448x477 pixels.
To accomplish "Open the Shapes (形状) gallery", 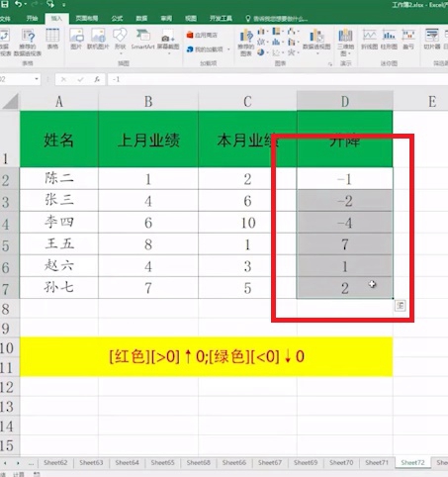I will click(x=120, y=42).
